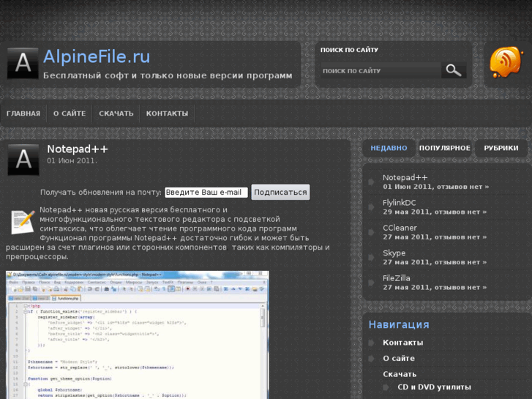Open CD и DVD утилиты navigation link
This screenshot has width=532, height=399.
[x=434, y=387]
